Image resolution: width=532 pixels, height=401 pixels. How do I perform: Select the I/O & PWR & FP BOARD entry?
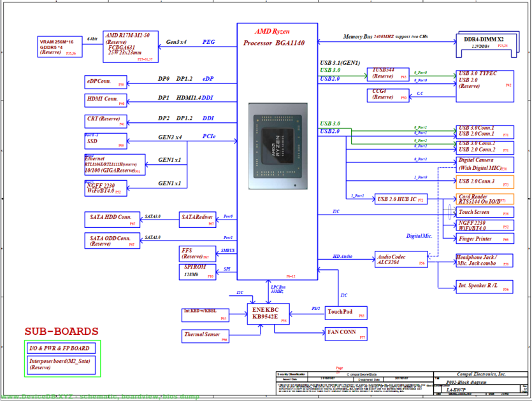(61, 348)
